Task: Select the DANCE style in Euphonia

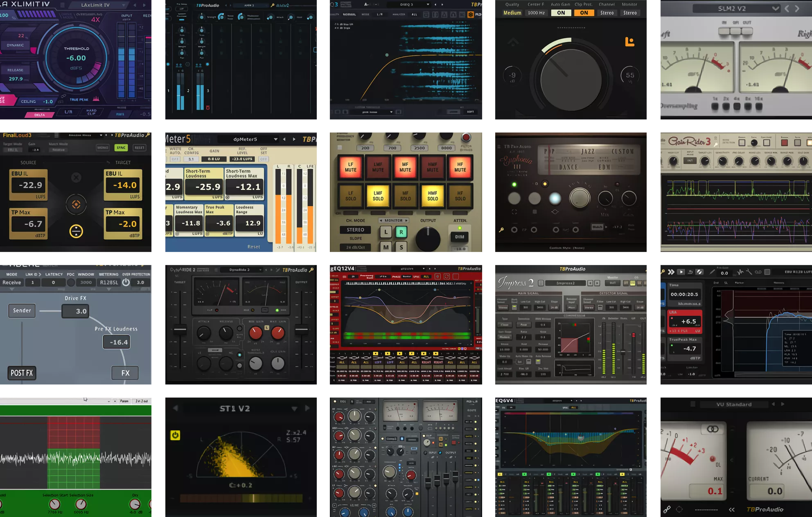Action: (568, 167)
